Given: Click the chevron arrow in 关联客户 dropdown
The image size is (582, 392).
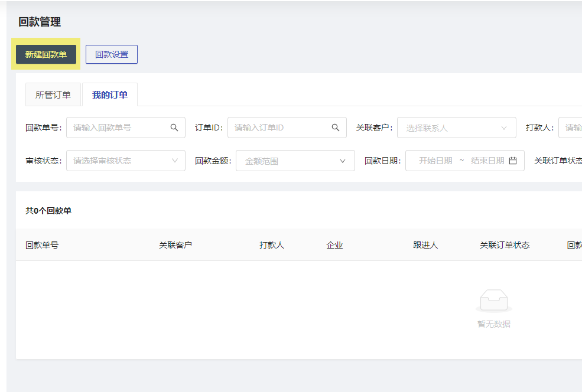Looking at the screenshot, I should [503, 128].
